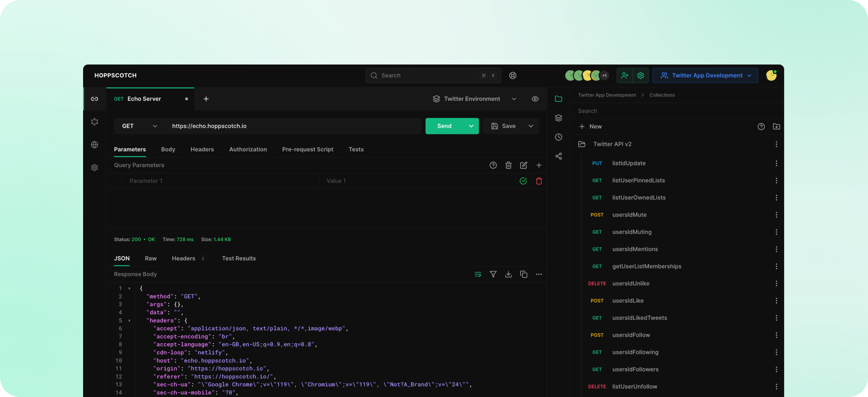The width and height of the screenshot is (868, 397).
Task: Toggle environment visibility eye icon
Action: [x=535, y=99]
